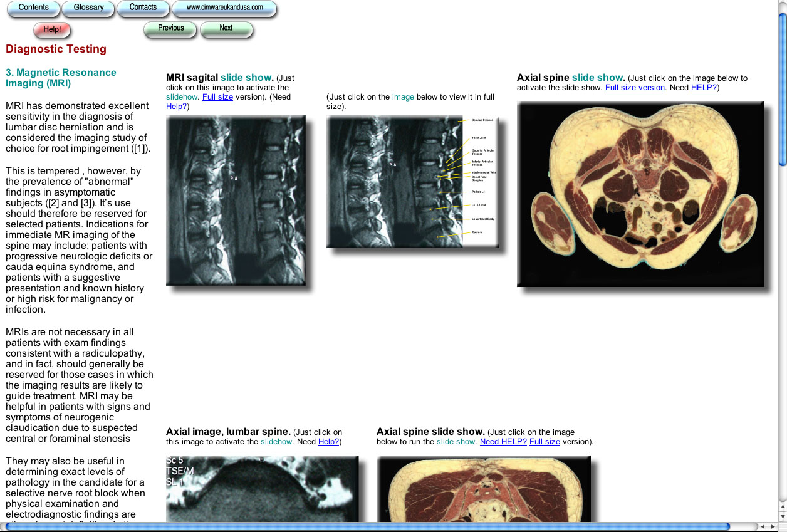Open Full size link under MRI sagital
Screen dimensions: 787x532
pos(217,97)
